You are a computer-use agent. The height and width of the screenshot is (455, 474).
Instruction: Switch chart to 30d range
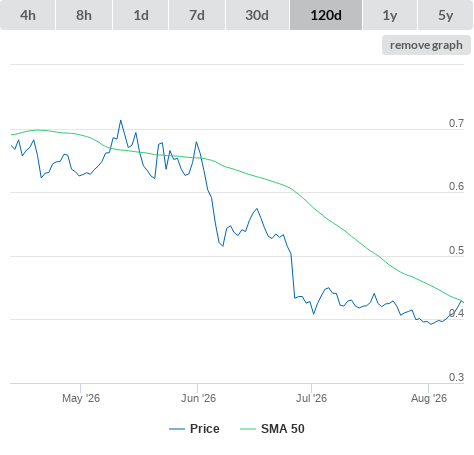[x=257, y=15]
